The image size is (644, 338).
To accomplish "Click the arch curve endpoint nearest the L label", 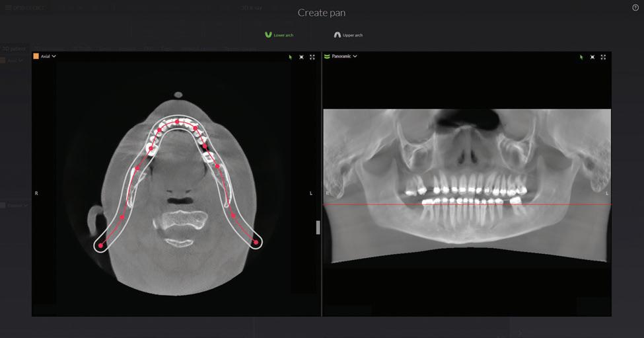I will (256, 242).
